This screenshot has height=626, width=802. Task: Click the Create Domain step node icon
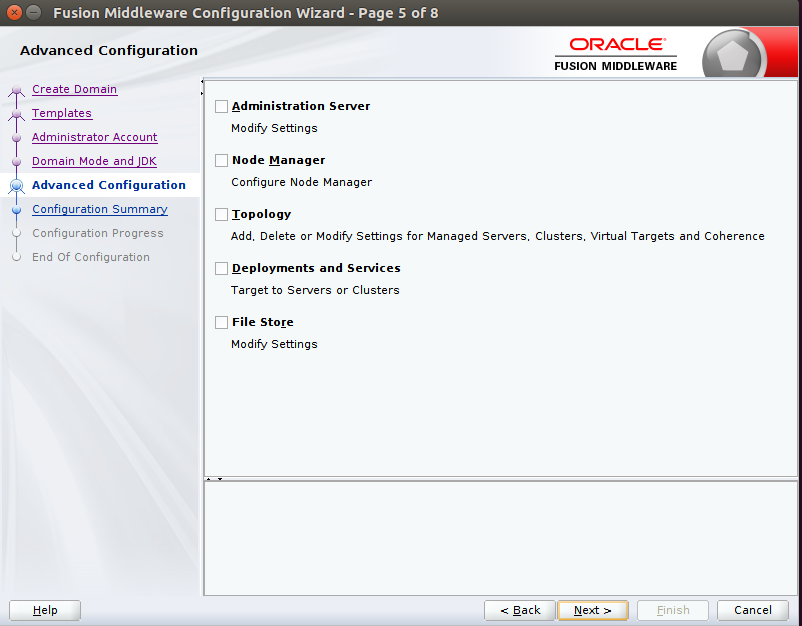coord(16,91)
